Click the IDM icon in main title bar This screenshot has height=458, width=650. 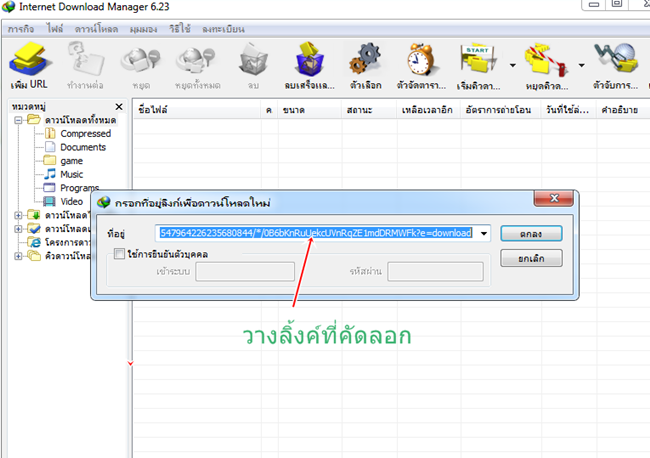coord(8,7)
